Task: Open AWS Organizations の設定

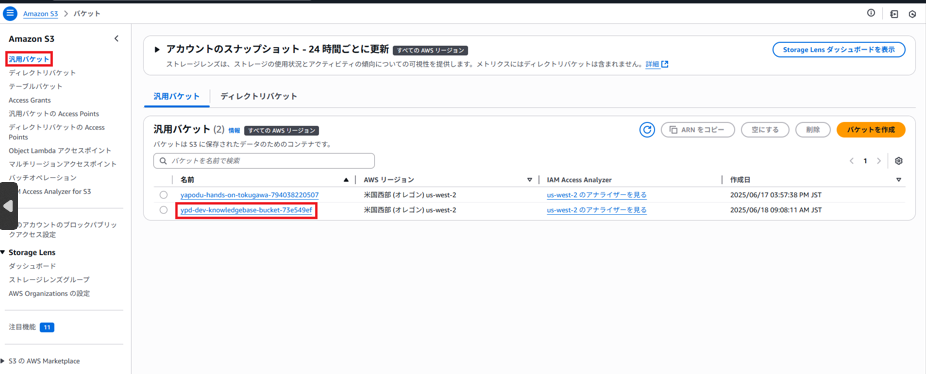Action: 49,293
